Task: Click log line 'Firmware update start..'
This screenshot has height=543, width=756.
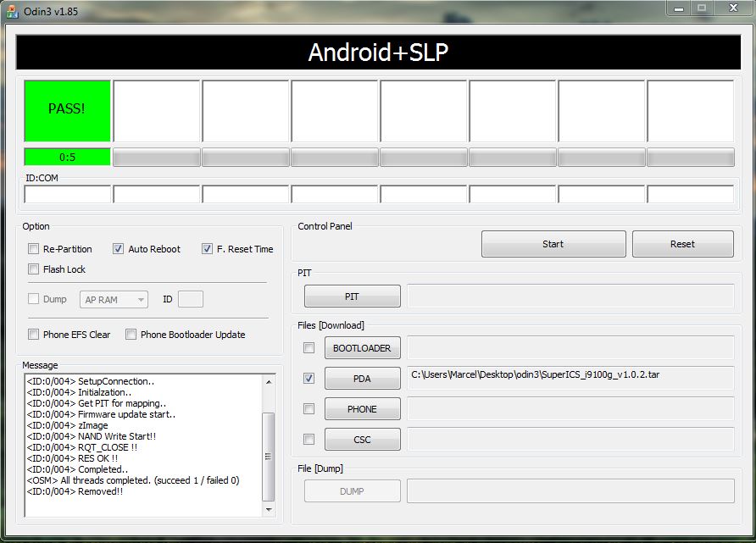Action: pos(101,414)
